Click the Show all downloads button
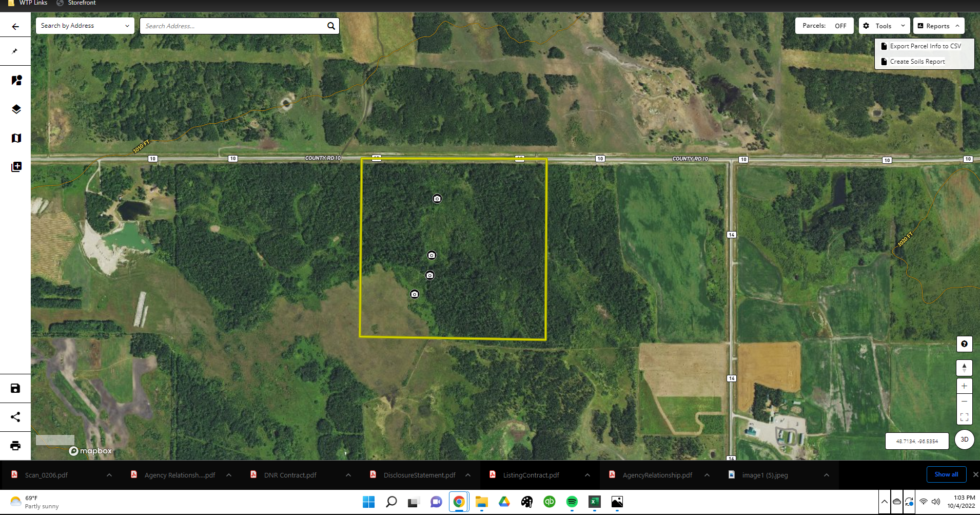Image resolution: width=980 pixels, height=515 pixels. 946,474
